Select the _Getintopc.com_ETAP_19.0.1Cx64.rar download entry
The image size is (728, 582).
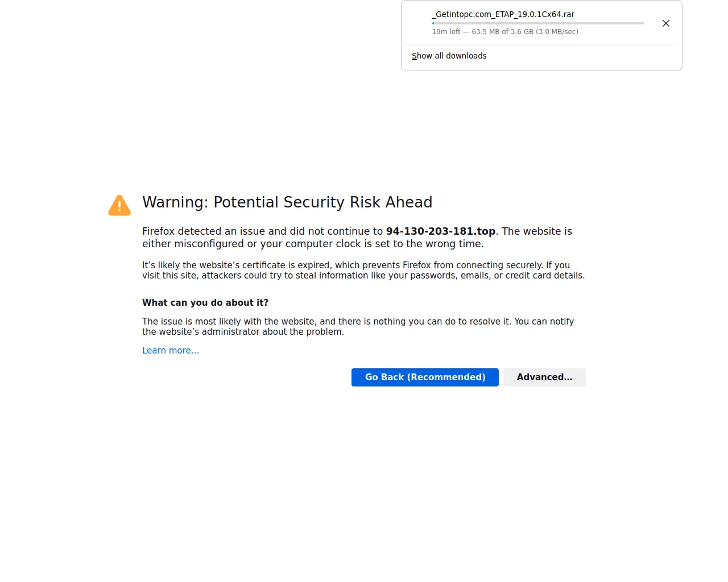[x=504, y=14]
